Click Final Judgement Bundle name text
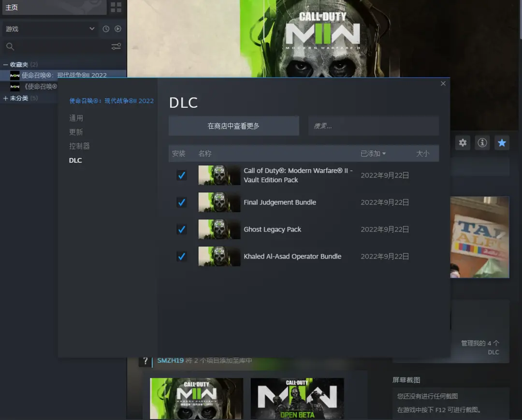Screen dimensions: 522x420 click(280, 203)
